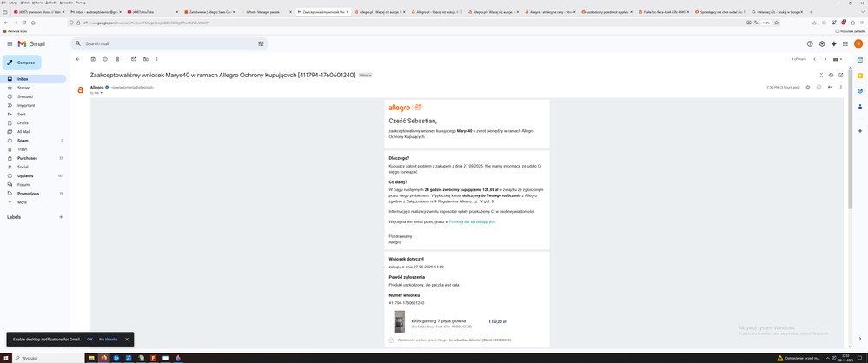The height and width of the screenshot is (363, 868).
Task: Star the Allegro message
Action: [808, 87]
